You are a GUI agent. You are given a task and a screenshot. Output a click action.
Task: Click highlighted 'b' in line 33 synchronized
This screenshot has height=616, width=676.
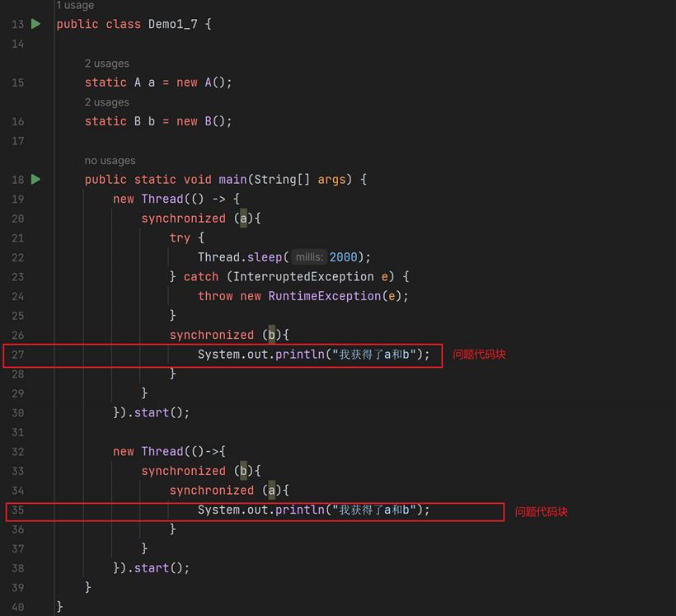tap(243, 471)
